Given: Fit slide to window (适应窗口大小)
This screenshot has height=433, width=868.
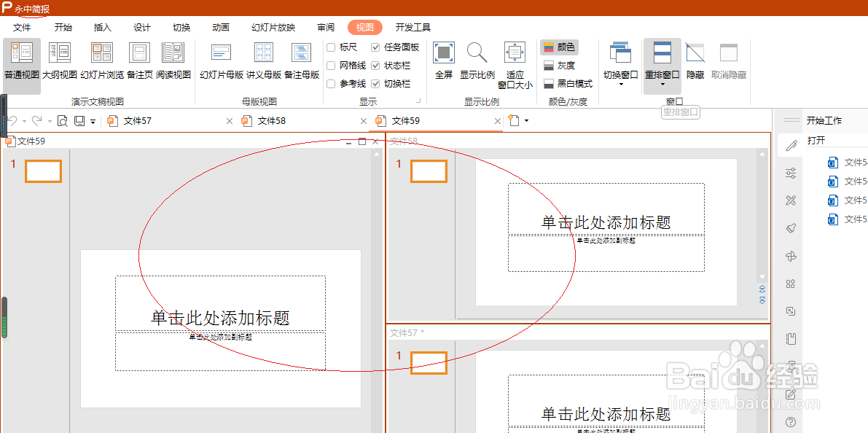Looking at the screenshot, I should (515, 66).
